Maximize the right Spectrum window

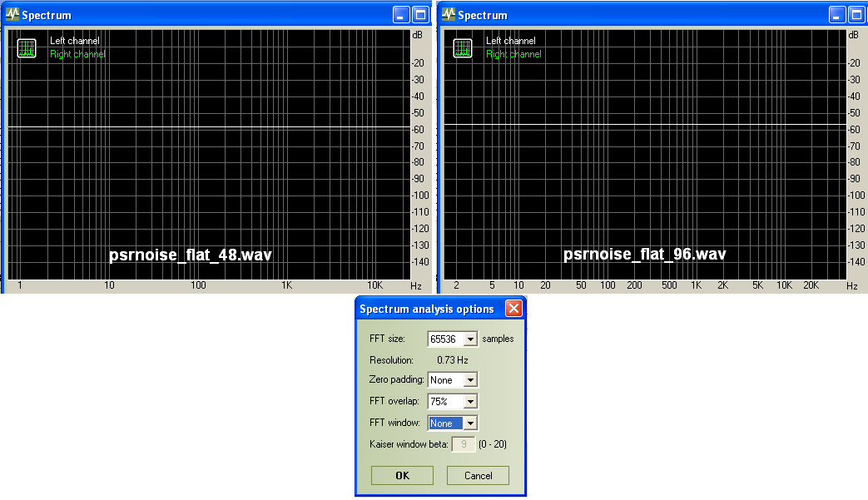tap(857, 15)
